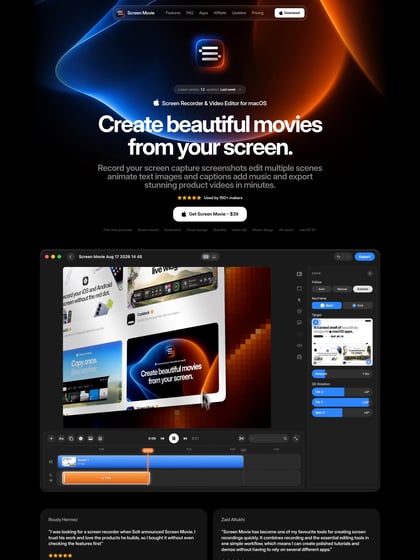Screen dimensions: 420x560
Task: Select the left segment of the layout switcher
Action: coord(206,256)
